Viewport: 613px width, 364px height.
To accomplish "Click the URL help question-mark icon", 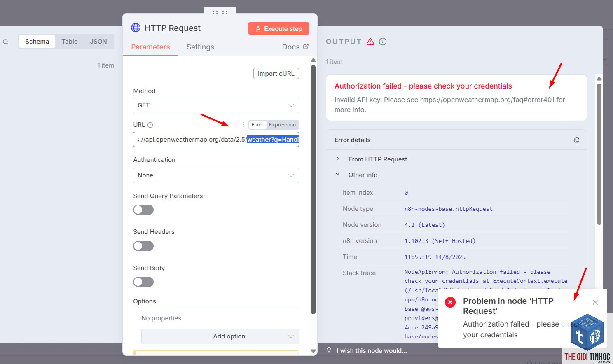I will click(150, 125).
